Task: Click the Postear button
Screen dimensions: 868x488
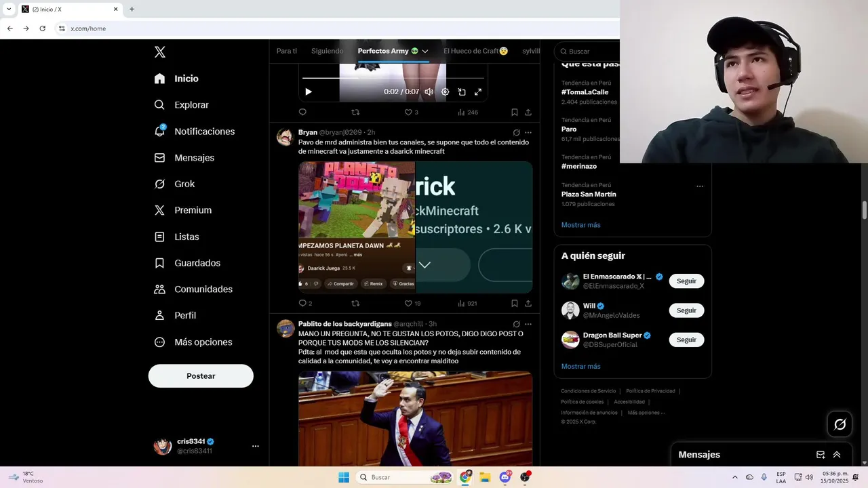Action: tap(201, 376)
